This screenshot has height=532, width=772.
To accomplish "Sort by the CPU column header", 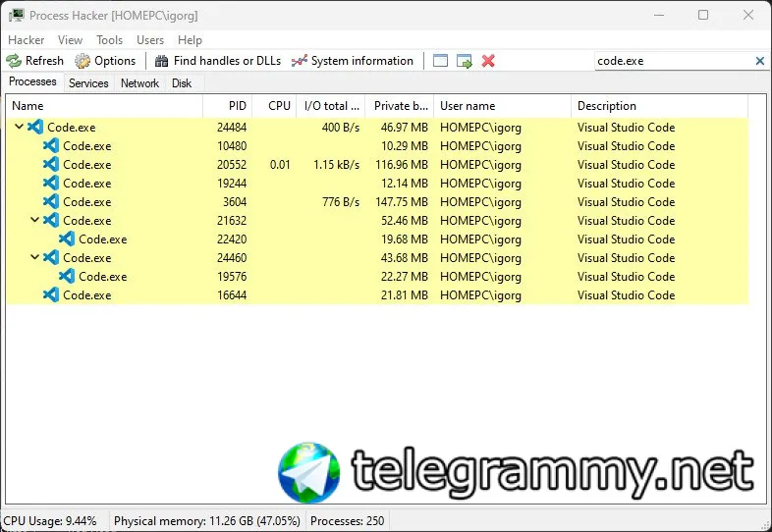I will [x=274, y=106].
